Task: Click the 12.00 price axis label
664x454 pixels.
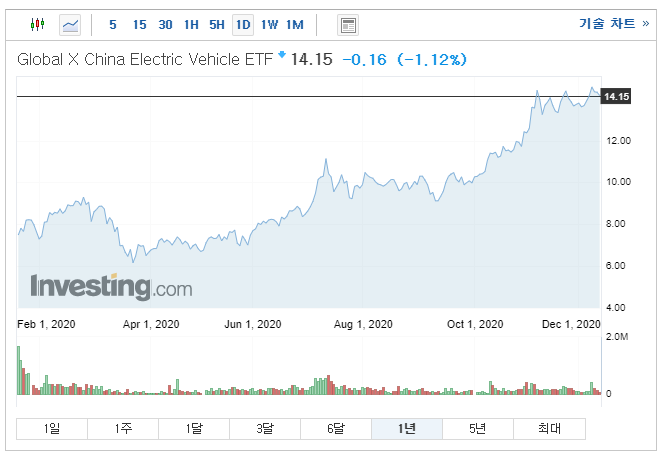Action: click(619, 141)
